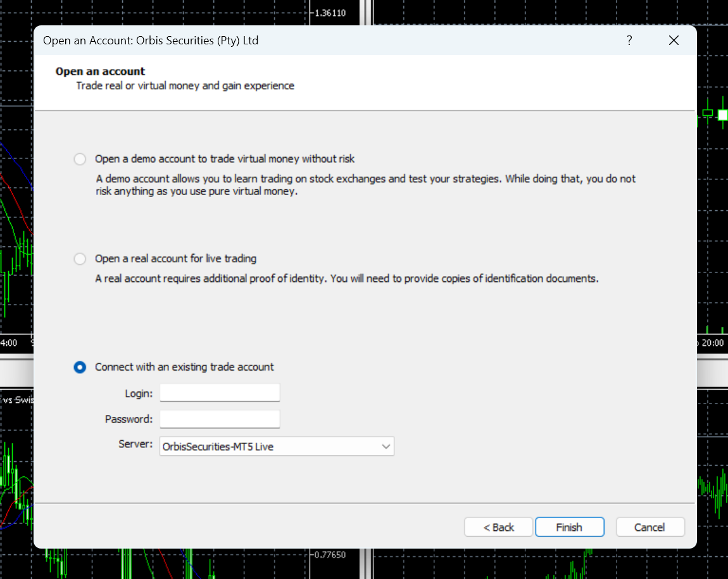Viewport: 728px width, 579px height.
Task: Click the 0.77650 price label on chart
Action: 330,554
